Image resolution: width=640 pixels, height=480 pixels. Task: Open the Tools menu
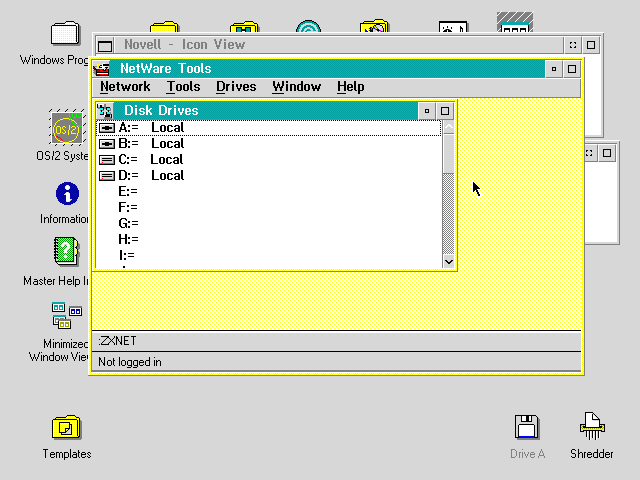[x=184, y=87]
